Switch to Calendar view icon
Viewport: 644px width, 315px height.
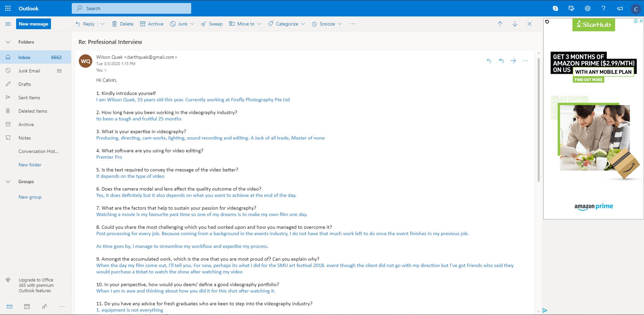pyautogui.click(x=27, y=306)
